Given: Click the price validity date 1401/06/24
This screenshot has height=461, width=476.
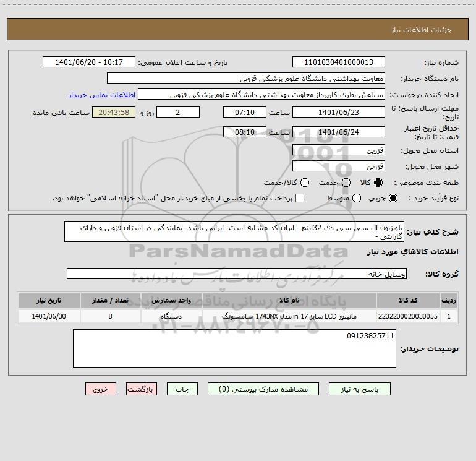Looking at the screenshot, I should pyautogui.click(x=339, y=132).
